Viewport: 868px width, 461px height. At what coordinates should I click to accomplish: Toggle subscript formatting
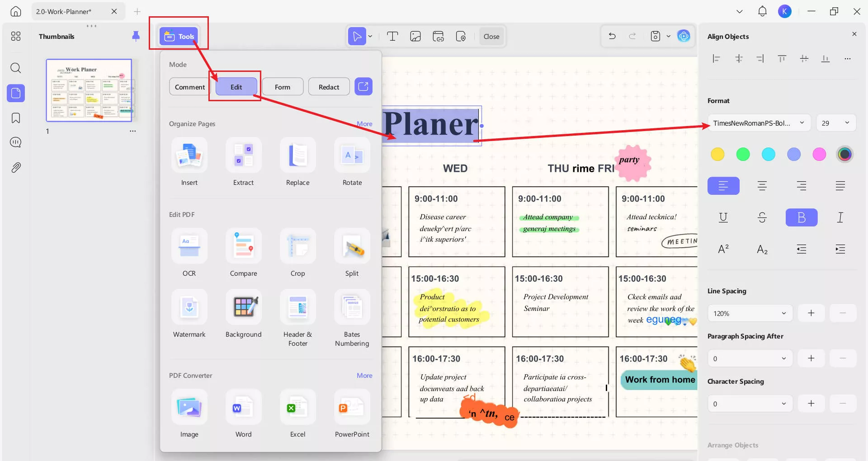[x=762, y=249]
